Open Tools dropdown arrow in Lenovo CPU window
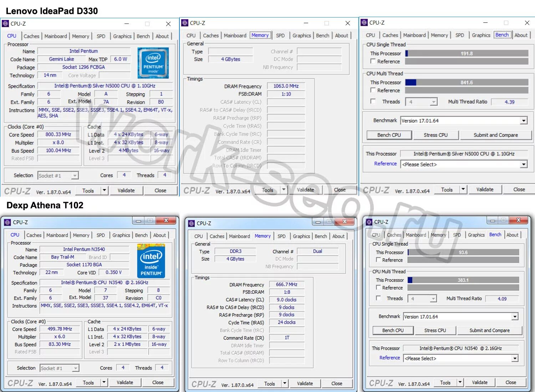The width and height of the screenshot is (535, 392). (104, 190)
